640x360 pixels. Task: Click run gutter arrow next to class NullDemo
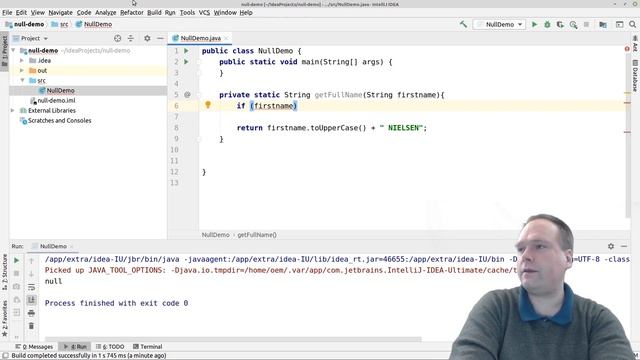tap(186, 51)
